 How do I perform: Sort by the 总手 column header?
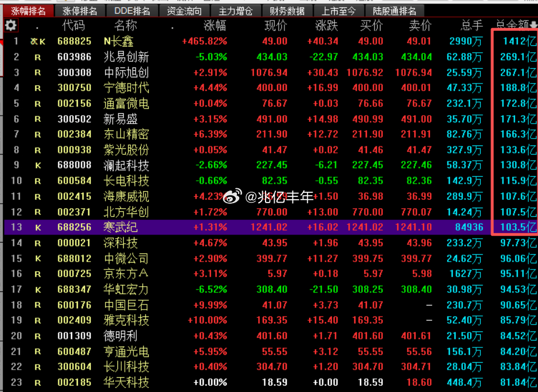click(x=472, y=25)
